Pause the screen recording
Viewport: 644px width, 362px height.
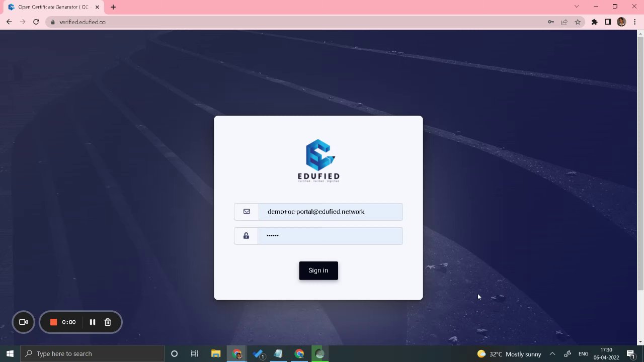pos(93,322)
